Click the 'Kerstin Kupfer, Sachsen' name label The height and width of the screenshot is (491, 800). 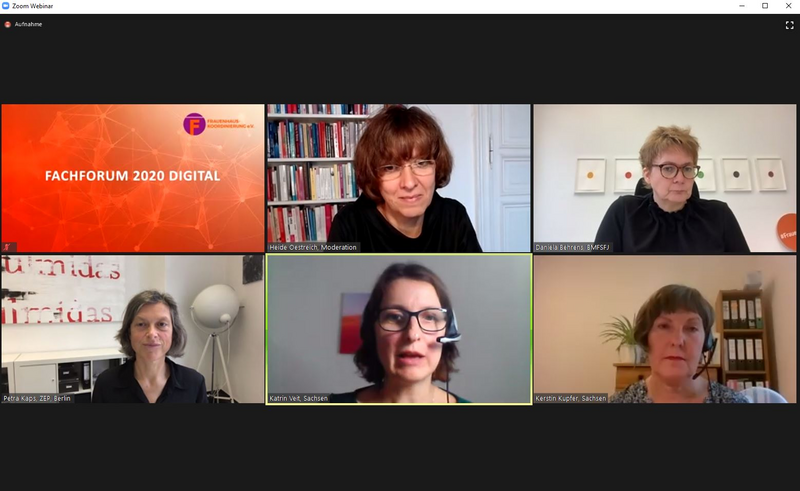pyautogui.click(x=571, y=398)
